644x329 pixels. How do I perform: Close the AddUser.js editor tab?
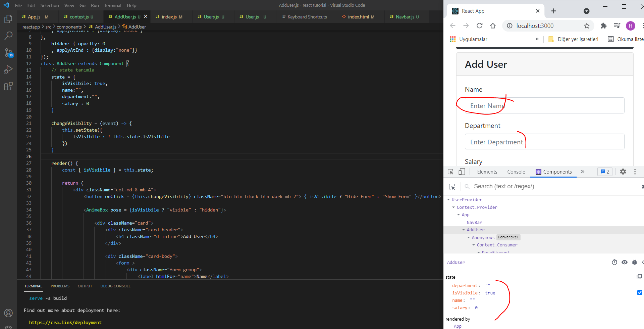146,16
